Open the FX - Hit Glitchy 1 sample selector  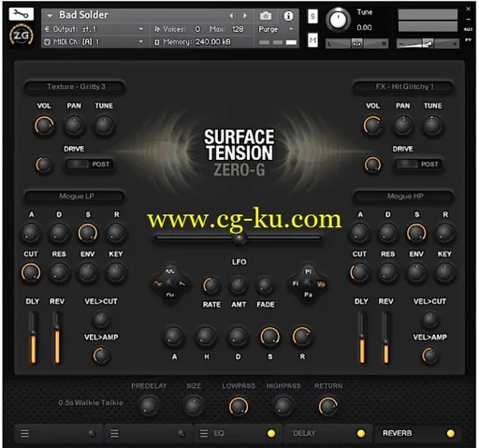pos(404,87)
